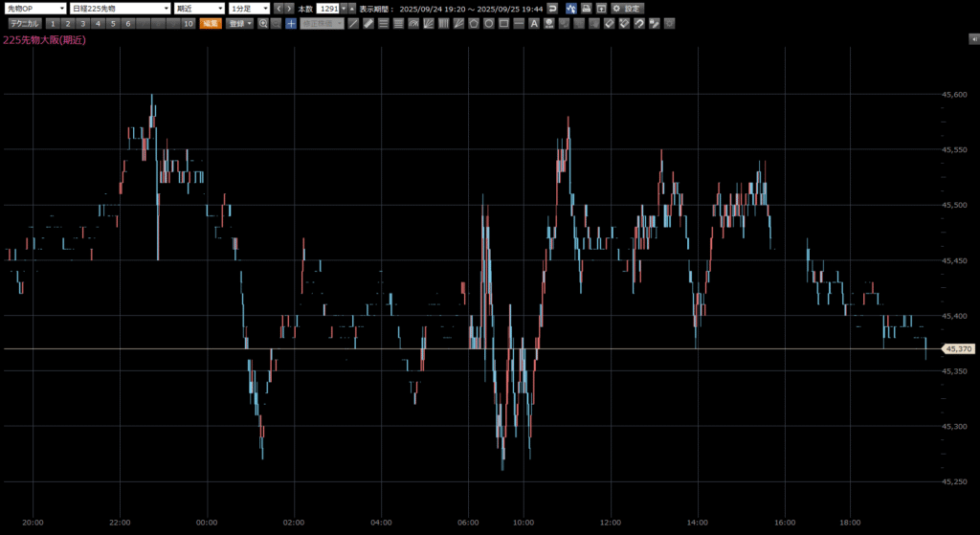Screen dimensions: 980x535
Task: Open the 1分足 timeframe dropdown
Action: coord(249,9)
